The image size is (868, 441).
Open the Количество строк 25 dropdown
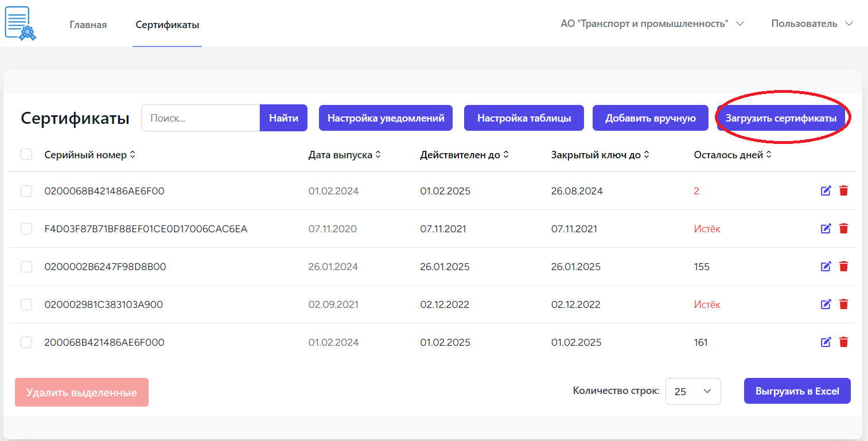point(693,392)
